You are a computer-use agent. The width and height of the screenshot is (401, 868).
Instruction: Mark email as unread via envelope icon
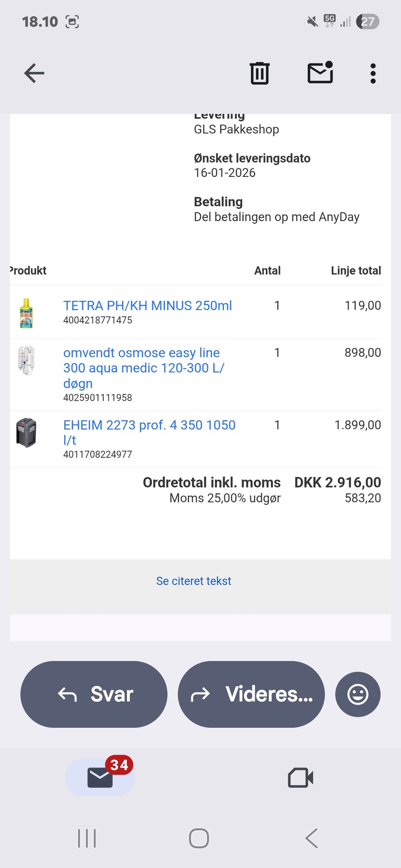pos(320,73)
